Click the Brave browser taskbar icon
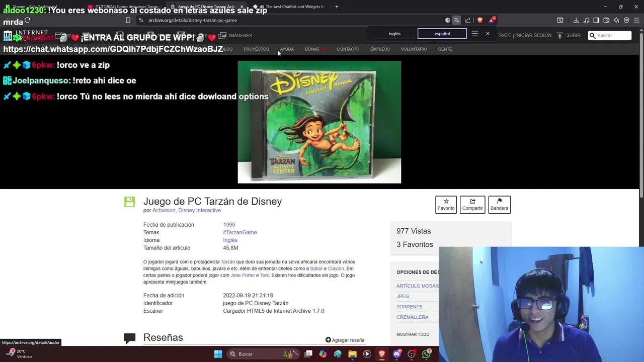The width and height of the screenshot is (644, 362). click(x=382, y=354)
